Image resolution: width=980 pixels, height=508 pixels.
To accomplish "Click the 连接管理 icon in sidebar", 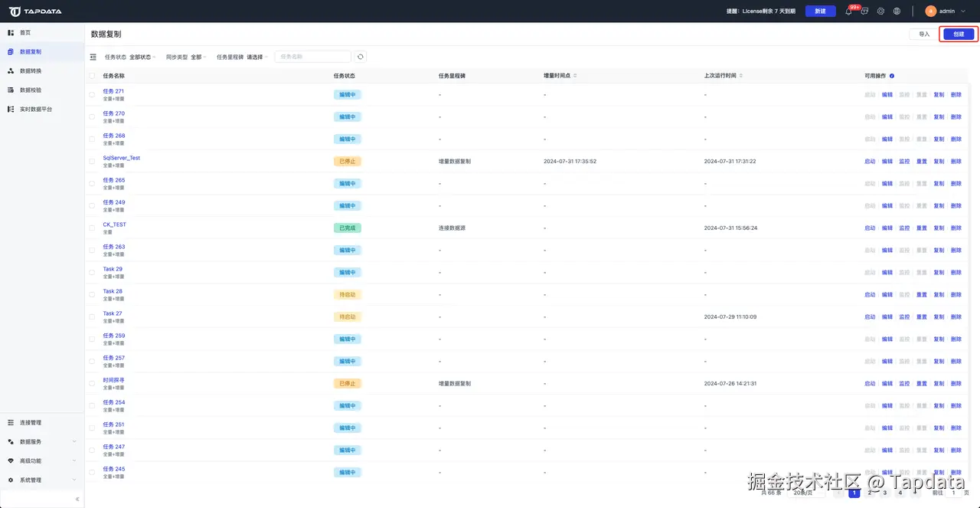I will [x=11, y=423].
